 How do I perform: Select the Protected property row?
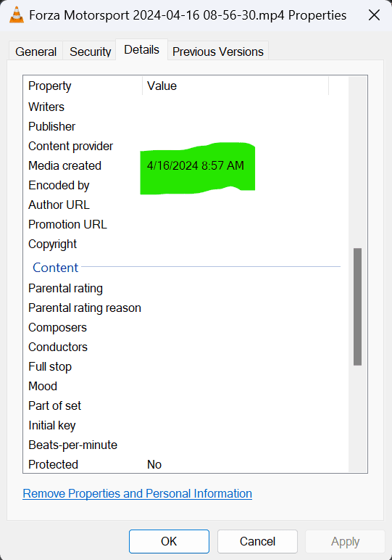coord(185,464)
